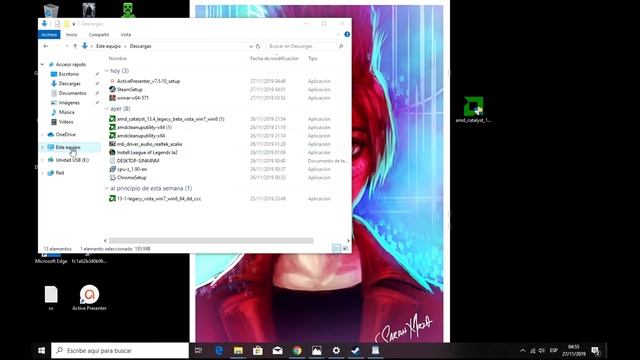The height and width of the screenshot is (360, 640).
Task: Expand the Red tree node
Action: [42, 173]
